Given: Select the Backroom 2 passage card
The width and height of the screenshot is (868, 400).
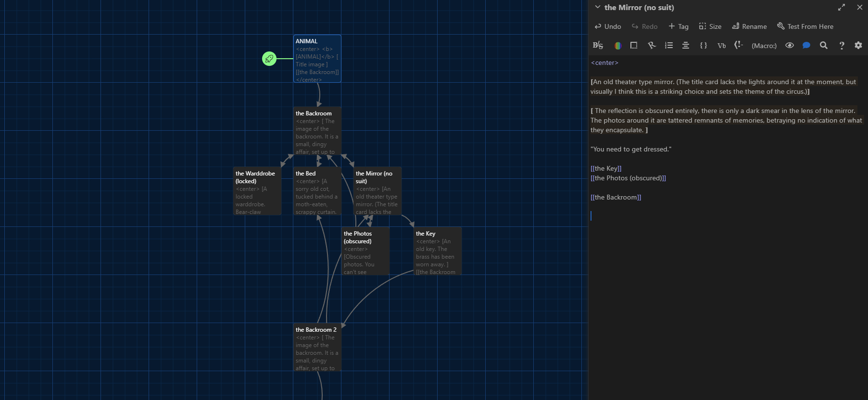Looking at the screenshot, I should pyautogui.click(x=317, y=347).
